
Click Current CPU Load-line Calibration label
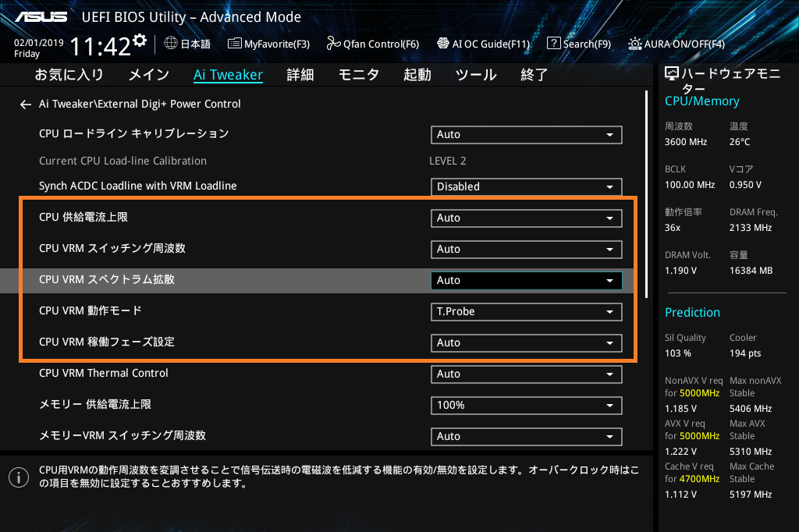[123, 161]
